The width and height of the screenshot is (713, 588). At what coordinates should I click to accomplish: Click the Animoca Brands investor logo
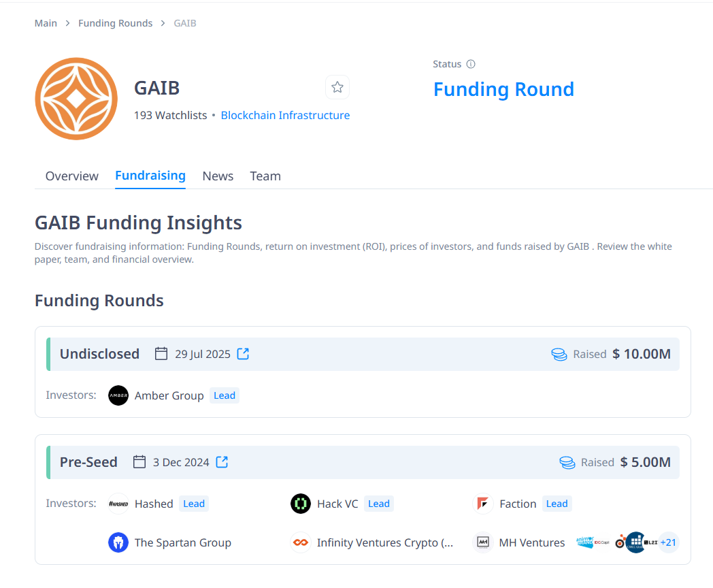coord(585,542)
